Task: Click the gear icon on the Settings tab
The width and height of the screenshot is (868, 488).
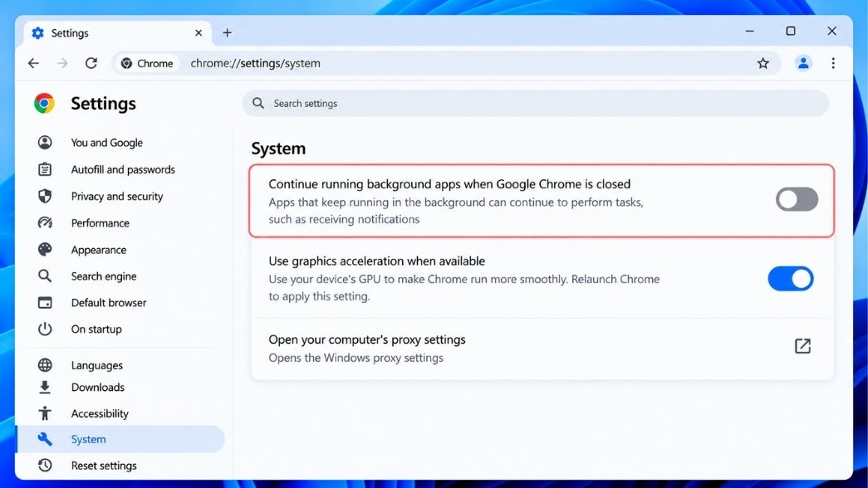Action: (37, 33)
